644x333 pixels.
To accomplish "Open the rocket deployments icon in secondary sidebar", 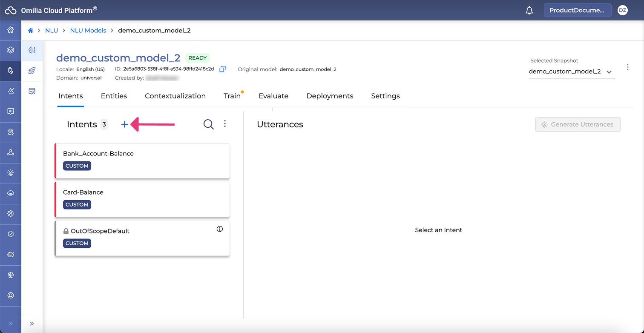I will [32, 71].
